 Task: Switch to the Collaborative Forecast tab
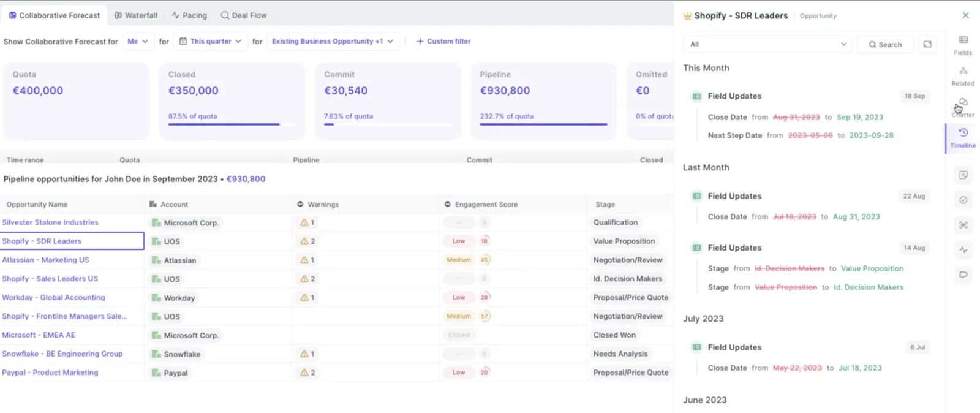click(x=54, y=15)
